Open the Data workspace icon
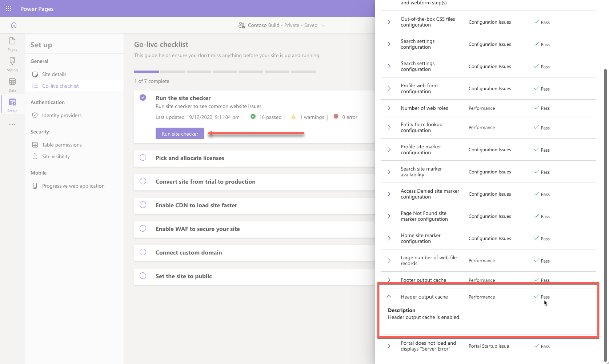The width and height of the screenshot is (609, 364). (12, 84)
